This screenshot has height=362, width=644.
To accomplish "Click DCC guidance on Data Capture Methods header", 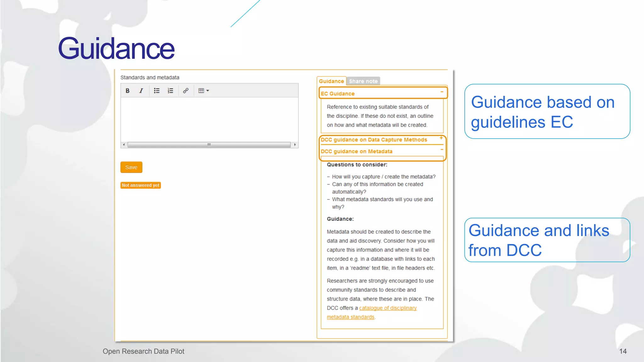I will point(374,140).
